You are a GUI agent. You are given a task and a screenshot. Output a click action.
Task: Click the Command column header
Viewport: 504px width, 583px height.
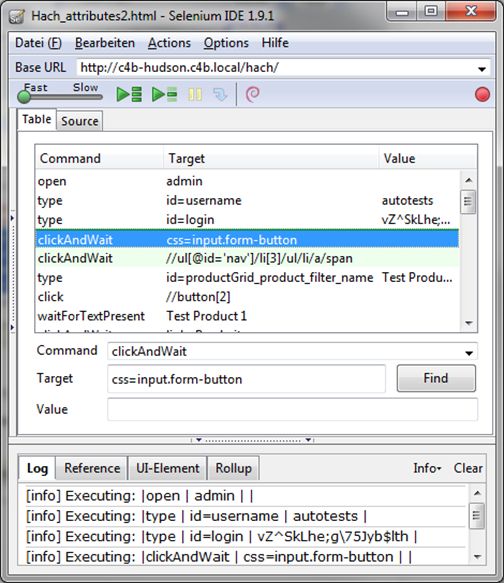99,158
